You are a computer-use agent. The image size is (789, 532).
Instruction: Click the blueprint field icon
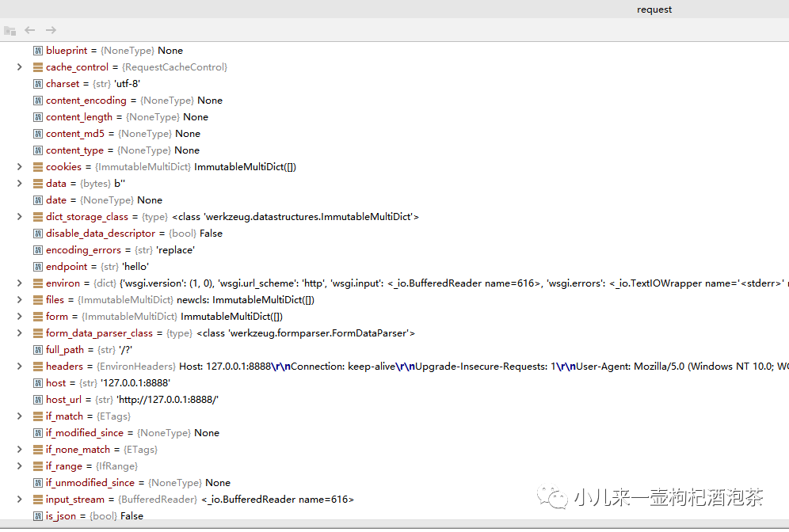coord(38,51)
